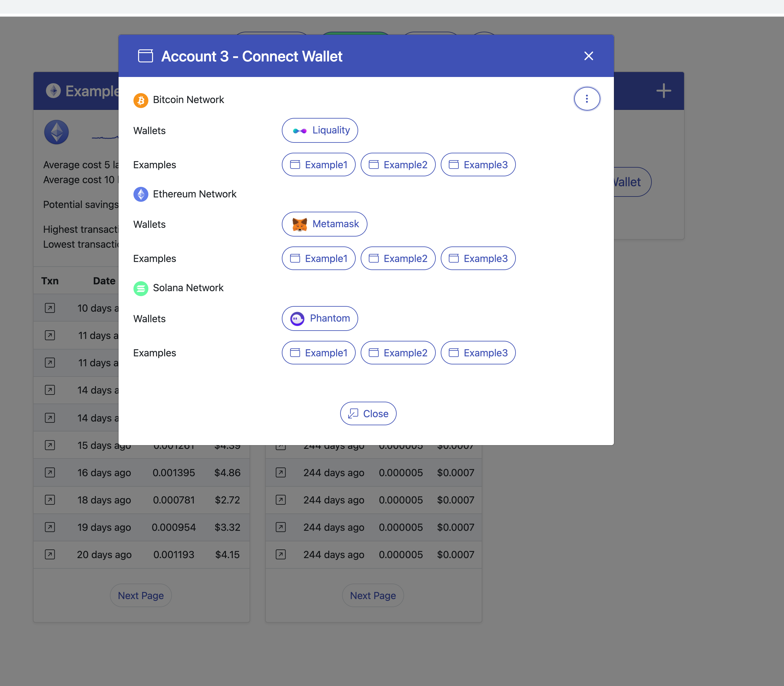Click the plus icon to add account
The height and width of the screenshot is (686, 784).
(x=663, y=91)
